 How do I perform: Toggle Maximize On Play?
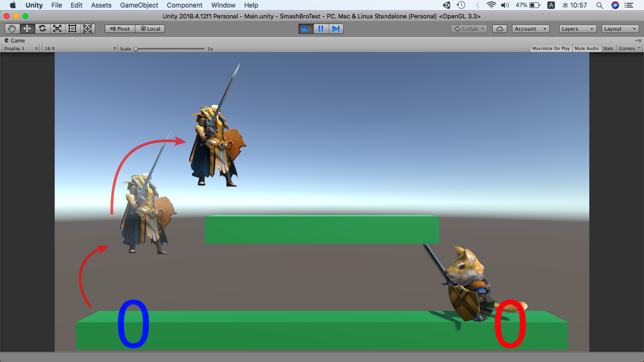[x=551, y=49]
